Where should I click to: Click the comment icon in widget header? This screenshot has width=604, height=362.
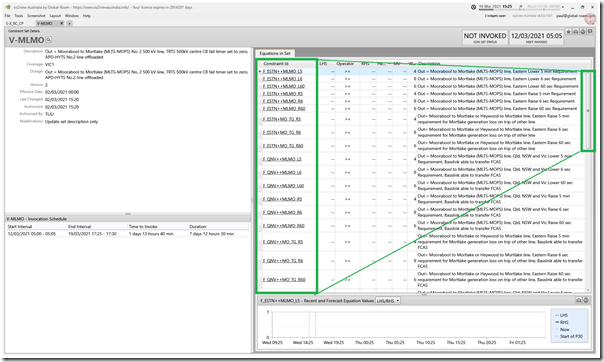(589, 32)
